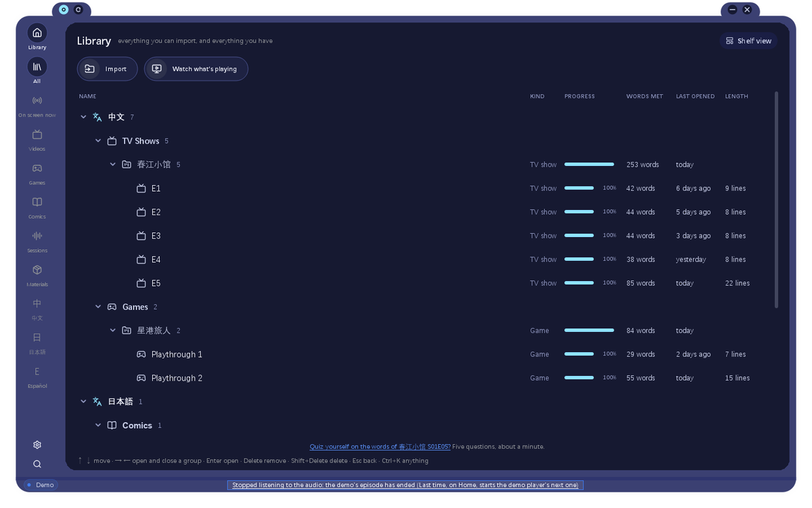Viewport: 812px width, 508px height.
Task: Select the Playthrough 2 row
Action: click(x=424, y=378)
